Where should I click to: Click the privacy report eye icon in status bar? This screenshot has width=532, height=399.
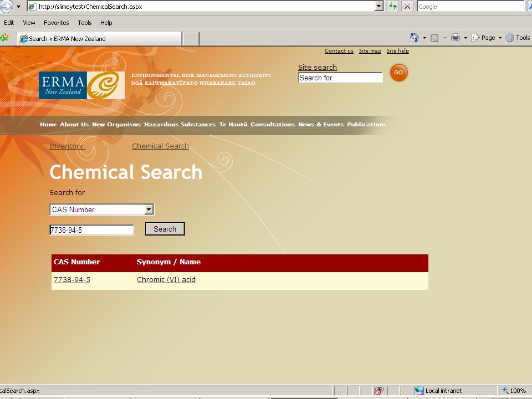pos(379,391)
